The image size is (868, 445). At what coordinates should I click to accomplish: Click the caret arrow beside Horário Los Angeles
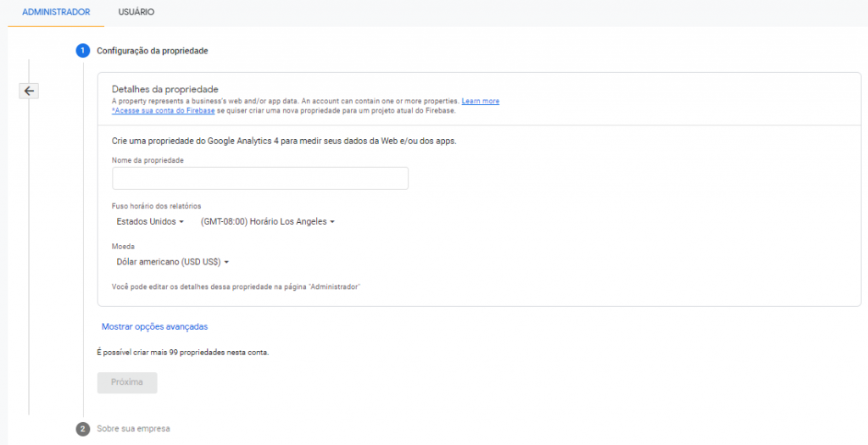pyautogui.click(x=332, y=222)
